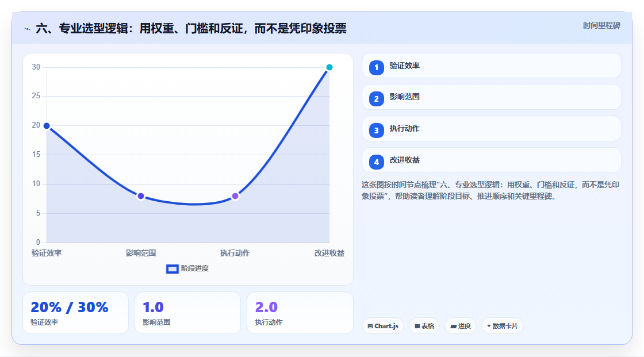Click the x-axis label 影响范围
This screenshot has height=357, width=644.
click(141, 253)
